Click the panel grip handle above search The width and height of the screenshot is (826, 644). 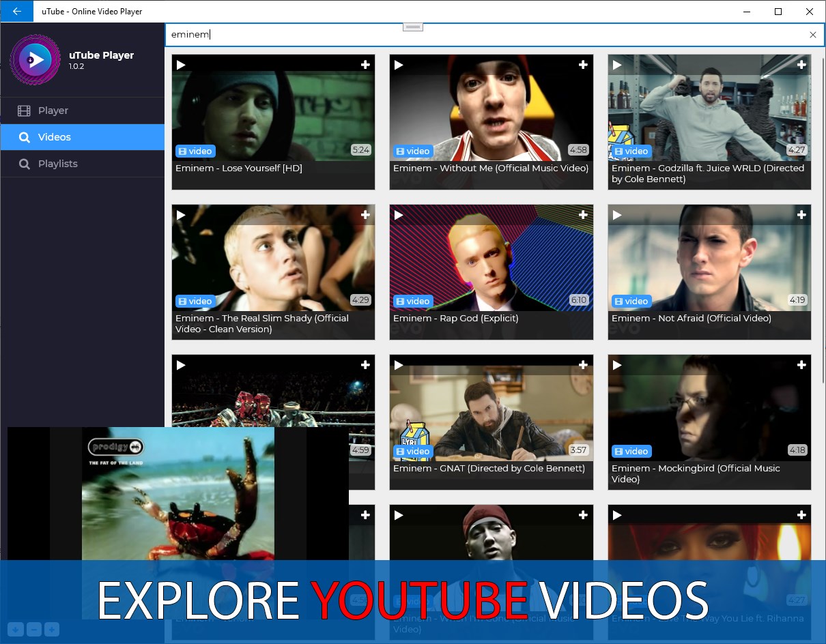coord(413,27)
